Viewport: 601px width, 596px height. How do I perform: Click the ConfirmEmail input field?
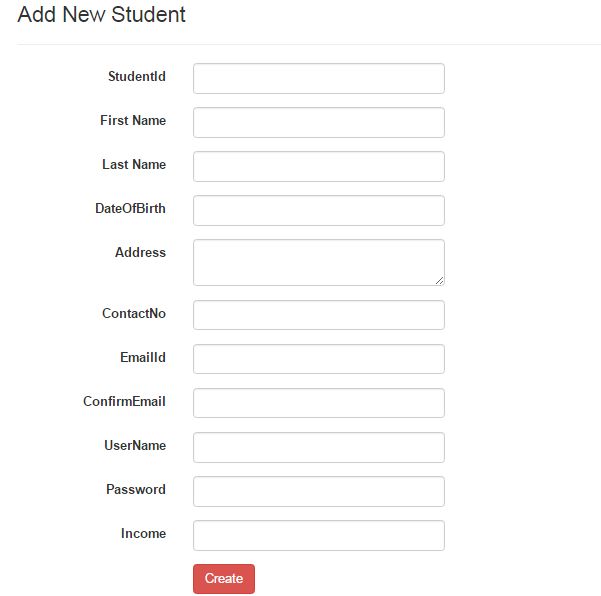318,403
